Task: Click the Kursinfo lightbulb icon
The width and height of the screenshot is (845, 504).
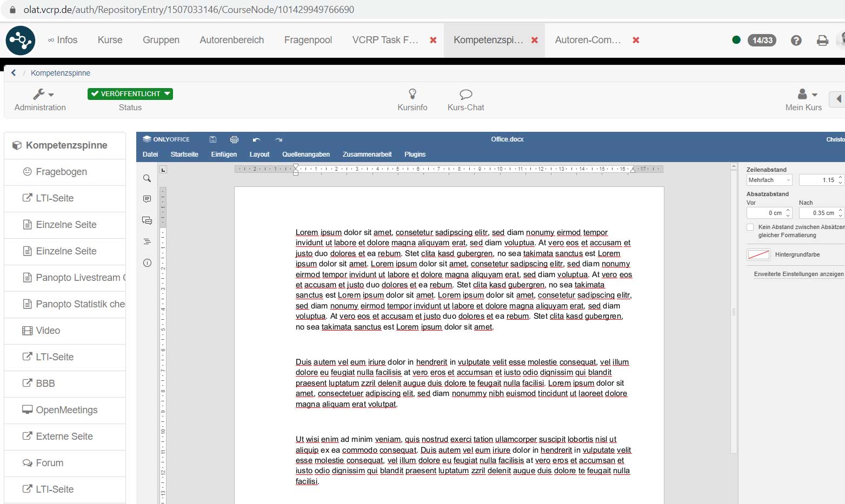Action: tap(412, 95)
